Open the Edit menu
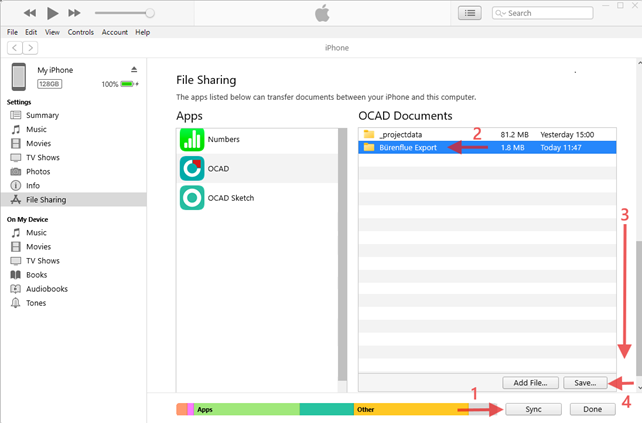The height and width of the screenshot is (423, 642). tap(31, 32)
